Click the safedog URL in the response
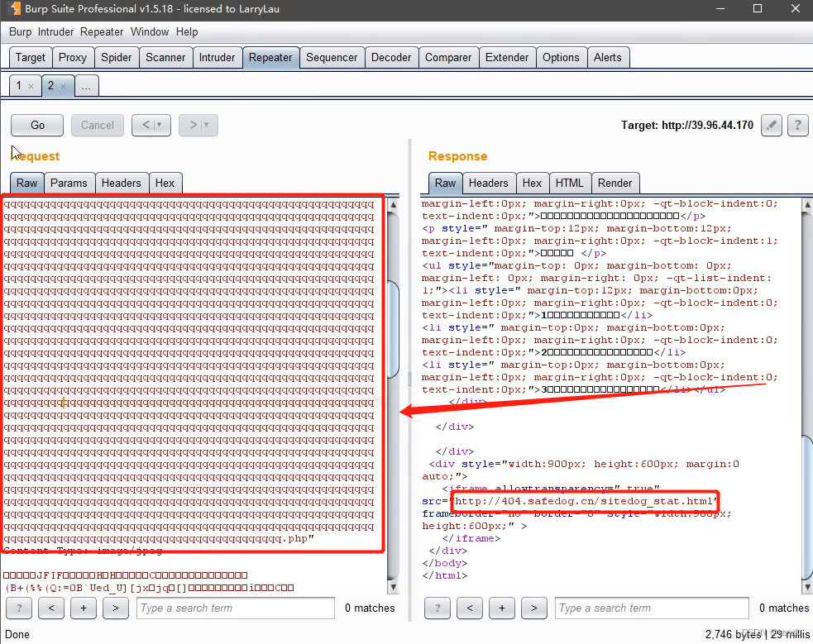 point(583,501)
